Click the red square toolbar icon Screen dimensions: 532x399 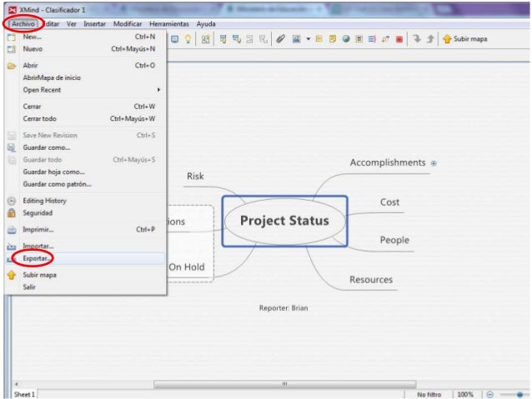coord(399,39)
